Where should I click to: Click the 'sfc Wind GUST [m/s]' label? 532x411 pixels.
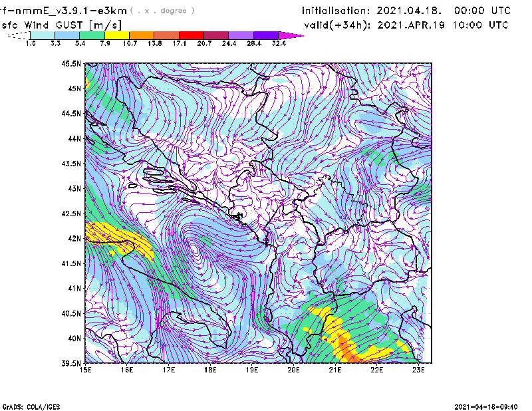(61, 25)
